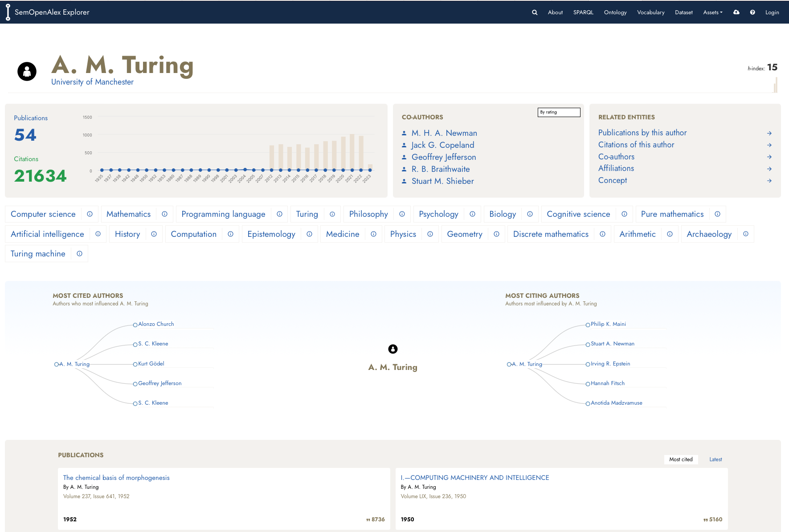This screenshot has width=789, height=532.
Task: Click info icon next to Philosophy
Action: (x=402, y=214)
